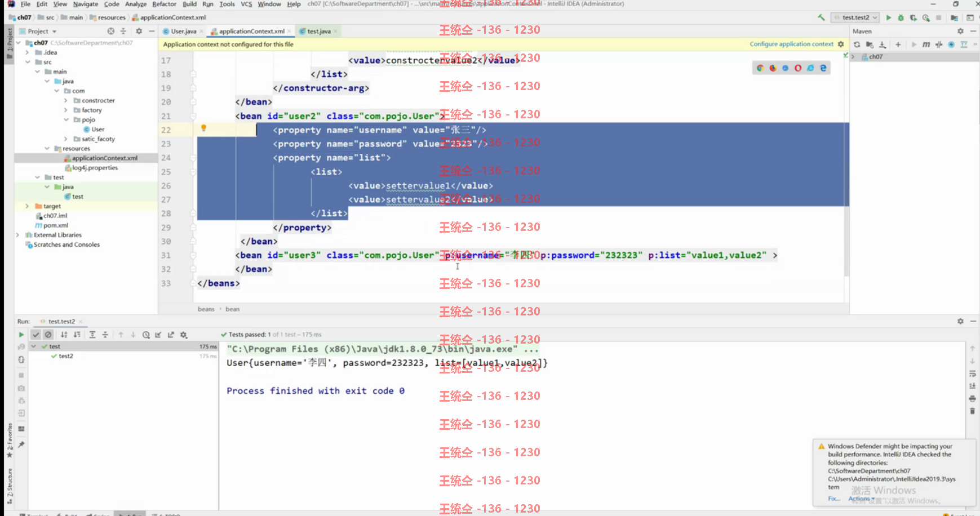The width and height of the screenshot is (980, 516).
Task: Open test history clock icon
Action: 146,335
